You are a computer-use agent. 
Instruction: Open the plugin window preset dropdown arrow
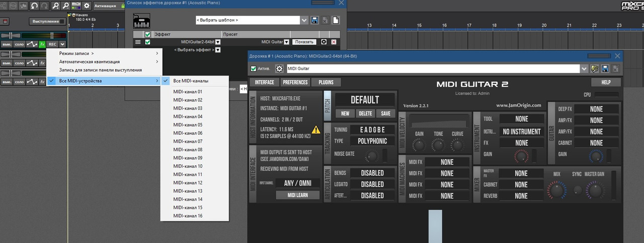coord(584,69)
